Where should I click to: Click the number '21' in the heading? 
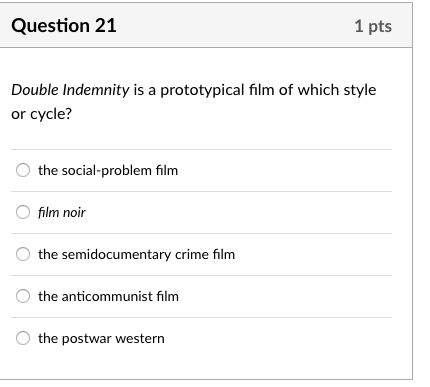coord(105,25)
